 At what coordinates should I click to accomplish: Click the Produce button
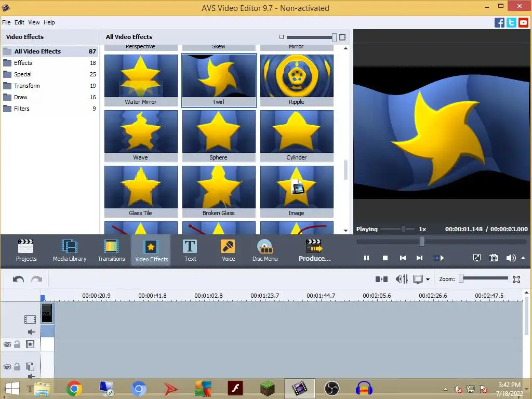[x=314, y=250]
